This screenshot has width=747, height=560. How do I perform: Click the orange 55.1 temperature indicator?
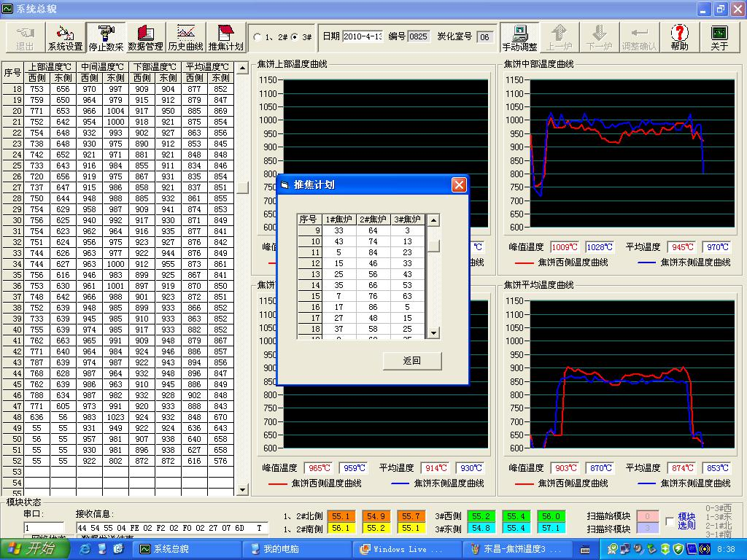pos(340,516)
